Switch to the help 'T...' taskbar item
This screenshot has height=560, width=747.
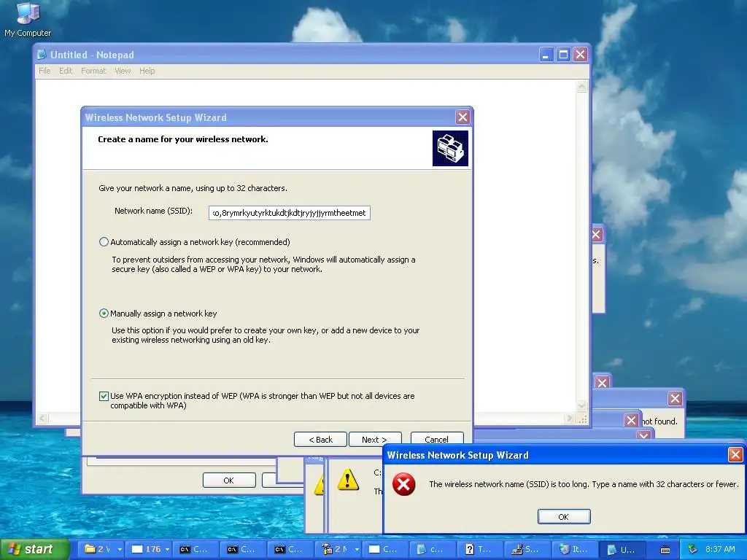pos(479,549)
